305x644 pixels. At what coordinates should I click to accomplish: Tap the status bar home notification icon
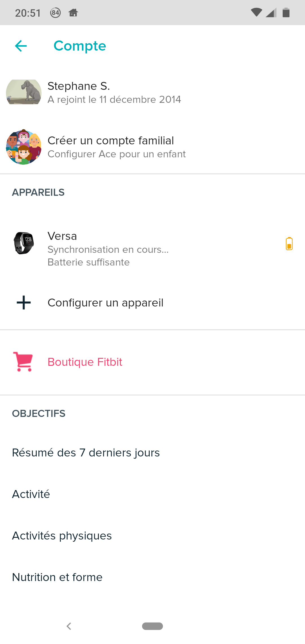tap(73, 13)
